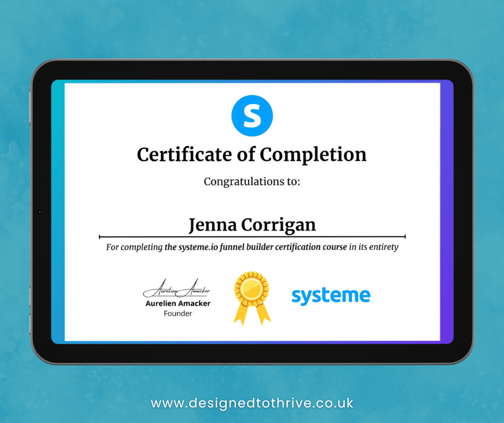The image size is (504, 423).
Task: Click the printed name "Aurelien Amacker"
Action: [178, 303]
